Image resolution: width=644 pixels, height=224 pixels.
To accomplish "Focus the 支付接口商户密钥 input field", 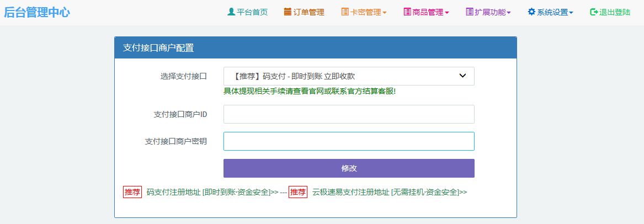I will tap(349, 141).
